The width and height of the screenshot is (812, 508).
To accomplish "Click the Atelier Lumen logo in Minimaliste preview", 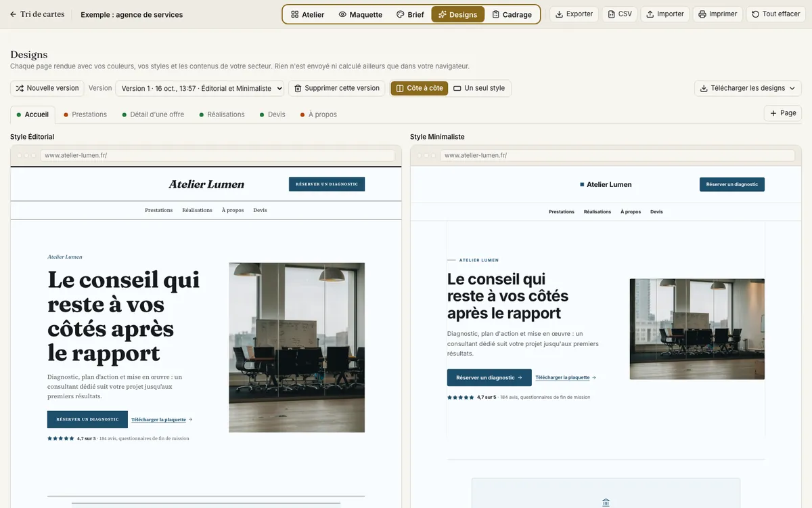I will tap(606, 184).
